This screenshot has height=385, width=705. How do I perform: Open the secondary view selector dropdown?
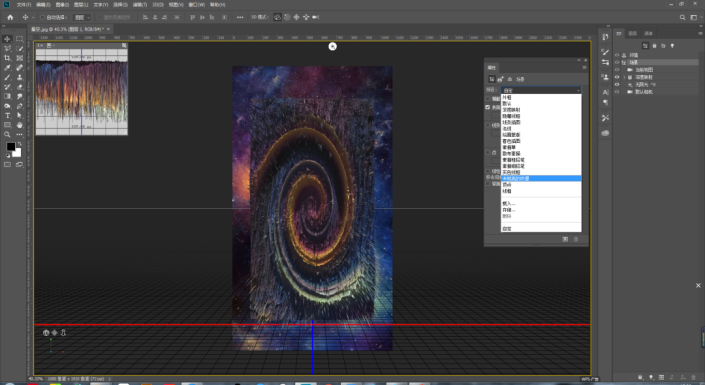click(x=50, y=45)
